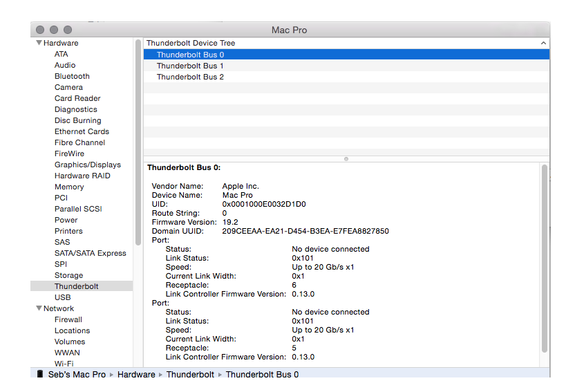The width and height of the screenshot is (584, 392).
Task: Select Volumes under Network
Action: 70,342
